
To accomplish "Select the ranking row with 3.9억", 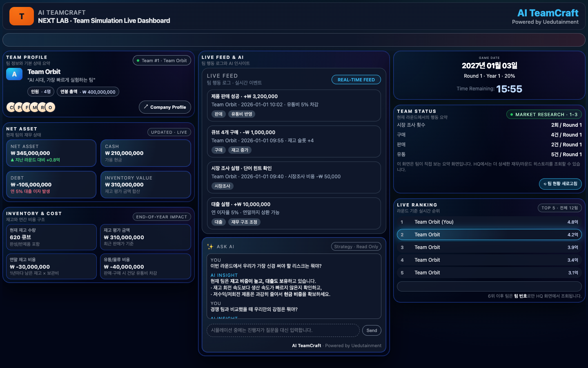I will 489,247.
